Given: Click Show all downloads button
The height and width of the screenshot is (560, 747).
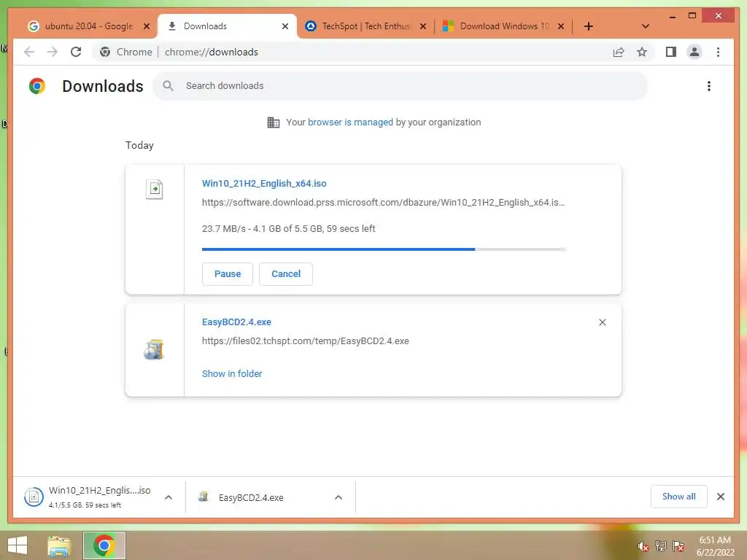Looking at the screenshot, I should point(678,496).
